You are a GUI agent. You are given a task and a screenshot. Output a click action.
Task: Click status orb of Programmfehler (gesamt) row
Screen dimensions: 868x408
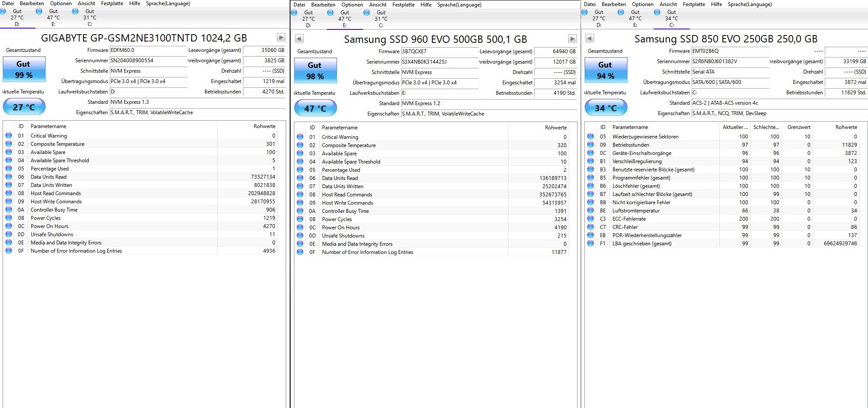(590, 178)
